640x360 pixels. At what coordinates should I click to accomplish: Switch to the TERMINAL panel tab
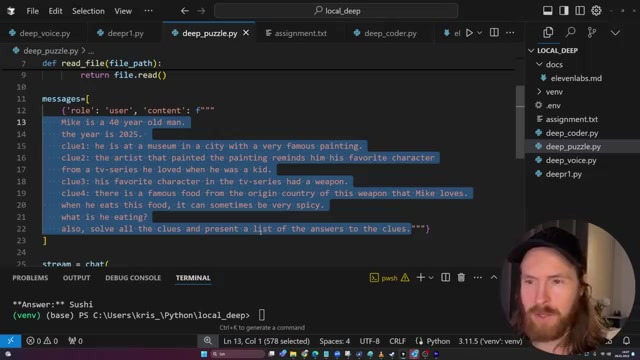click(x=193, y=278)
